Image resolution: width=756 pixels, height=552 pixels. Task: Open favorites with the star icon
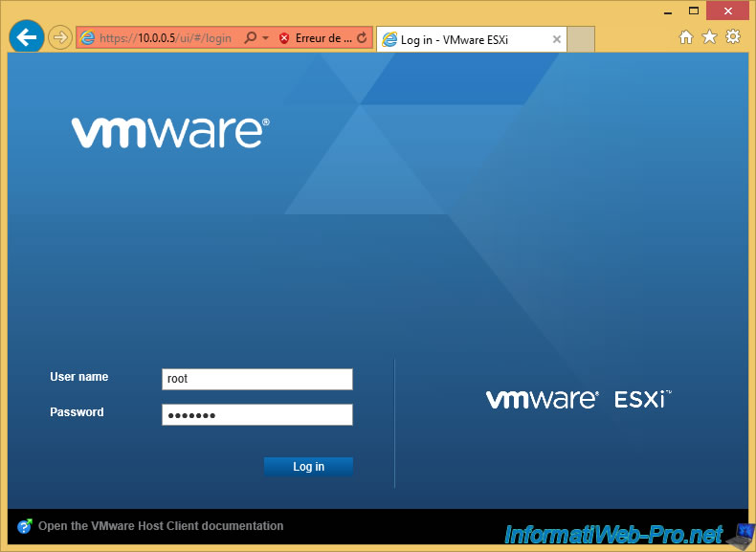pos(709,36)
